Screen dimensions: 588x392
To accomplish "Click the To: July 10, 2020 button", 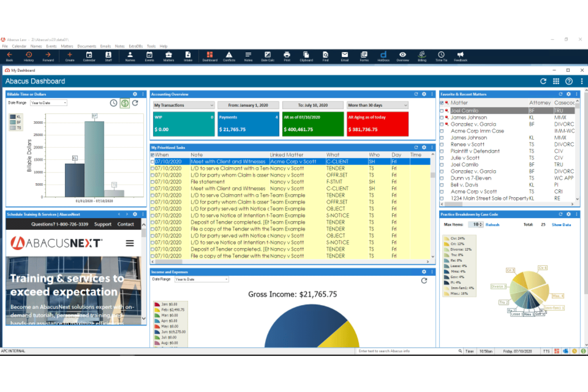I will point(313,105).
